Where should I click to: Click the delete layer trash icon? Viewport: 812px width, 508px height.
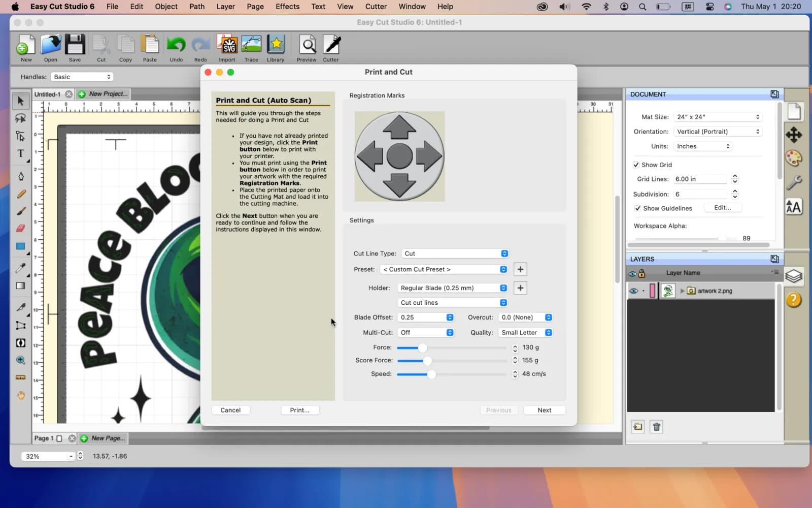[656, 427]
